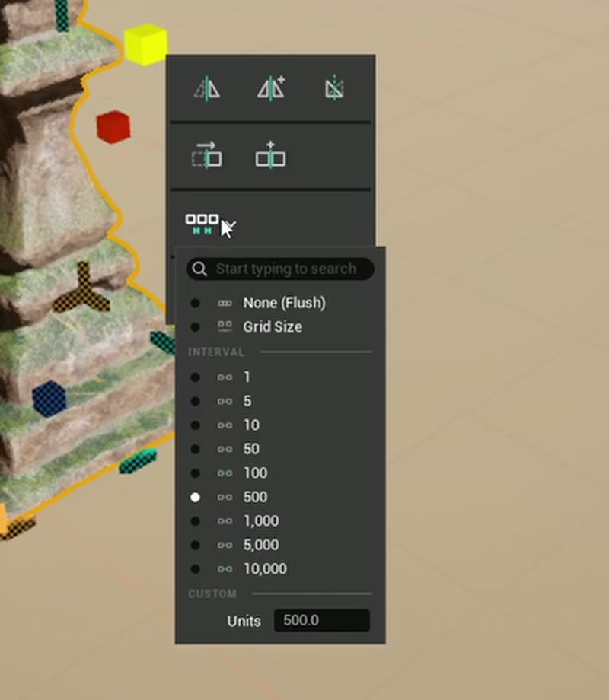Image resolution: width=609 pixels, height=700 pixels.
Task: Choose interval 100
Action: [280, 473]
